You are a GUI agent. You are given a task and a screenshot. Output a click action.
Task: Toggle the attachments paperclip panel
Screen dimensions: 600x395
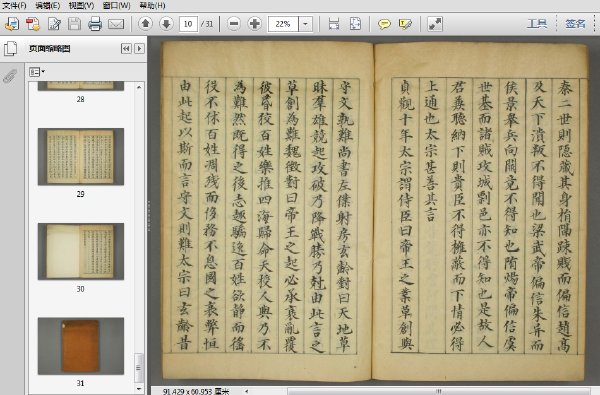pos(10,76)
